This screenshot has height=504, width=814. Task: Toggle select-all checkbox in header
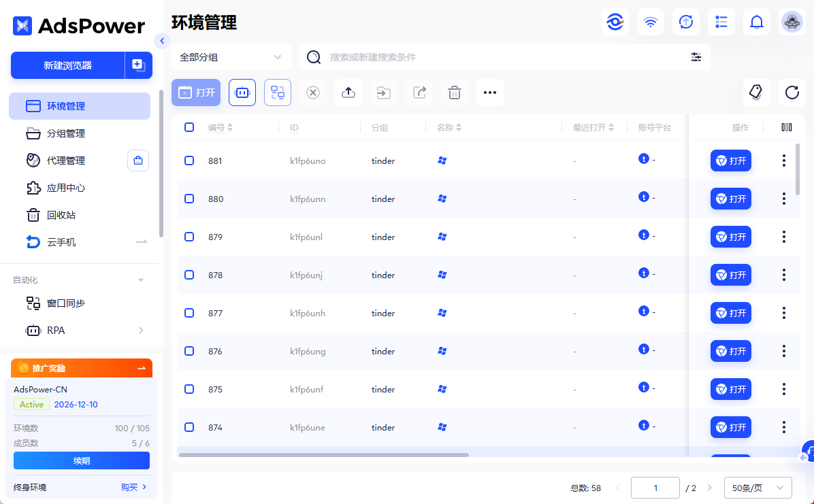tap(189, 127)
